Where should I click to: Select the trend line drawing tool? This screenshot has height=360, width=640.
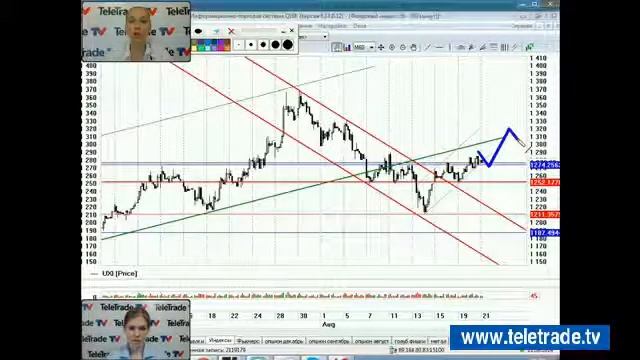(x=428, y=47)
